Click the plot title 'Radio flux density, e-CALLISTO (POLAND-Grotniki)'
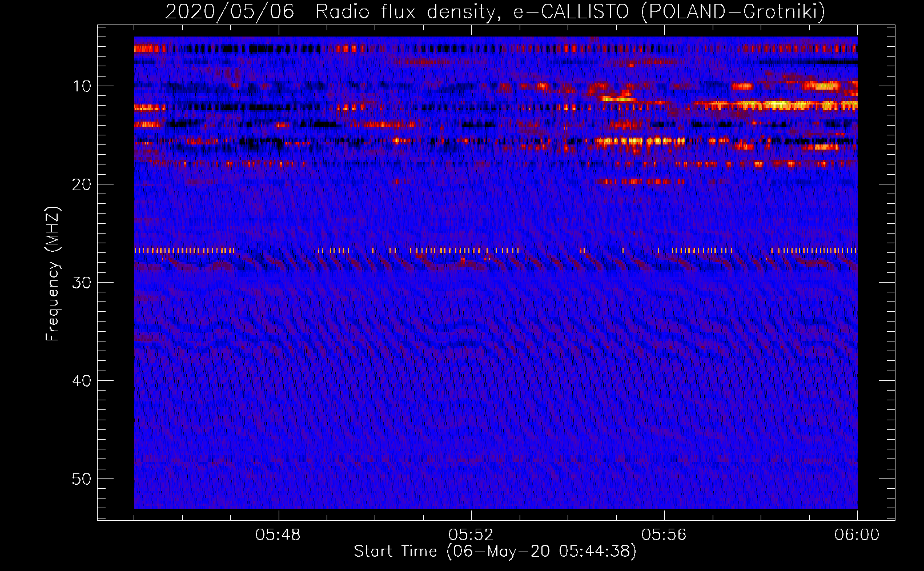 [570, 11]
